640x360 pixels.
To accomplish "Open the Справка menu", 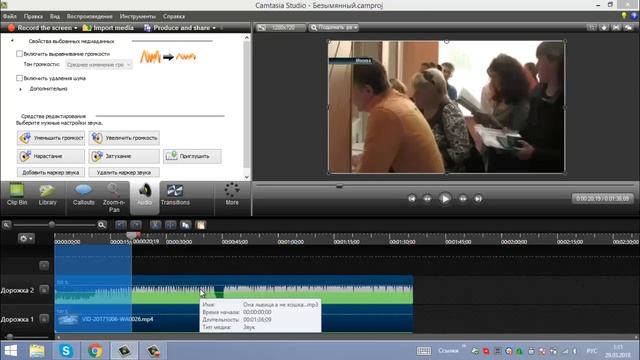I will pyautogui.click(x=174, y=16).
